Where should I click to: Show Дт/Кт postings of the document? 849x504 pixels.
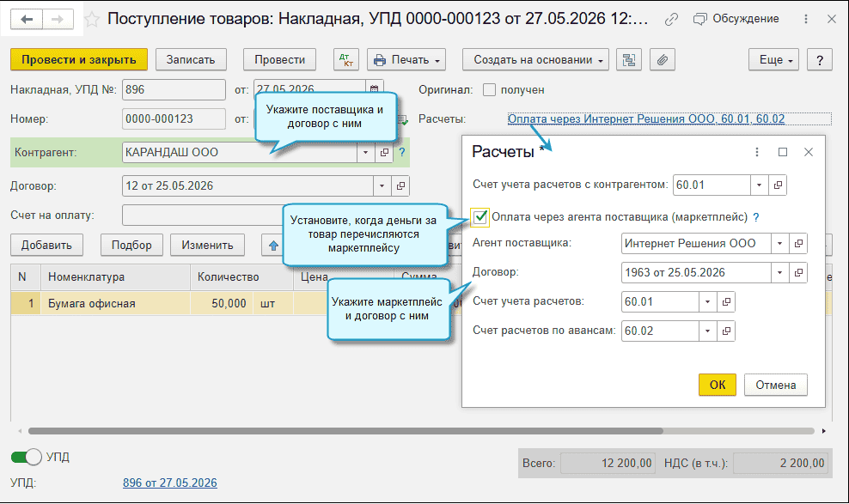pyautogui.click(x=346, y=59)
